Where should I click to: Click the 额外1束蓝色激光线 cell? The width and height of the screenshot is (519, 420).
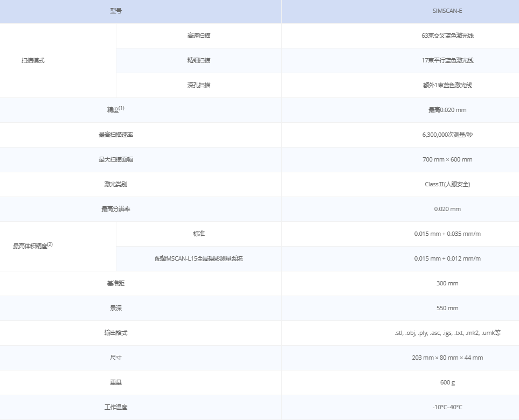click(x=447, y=85)
